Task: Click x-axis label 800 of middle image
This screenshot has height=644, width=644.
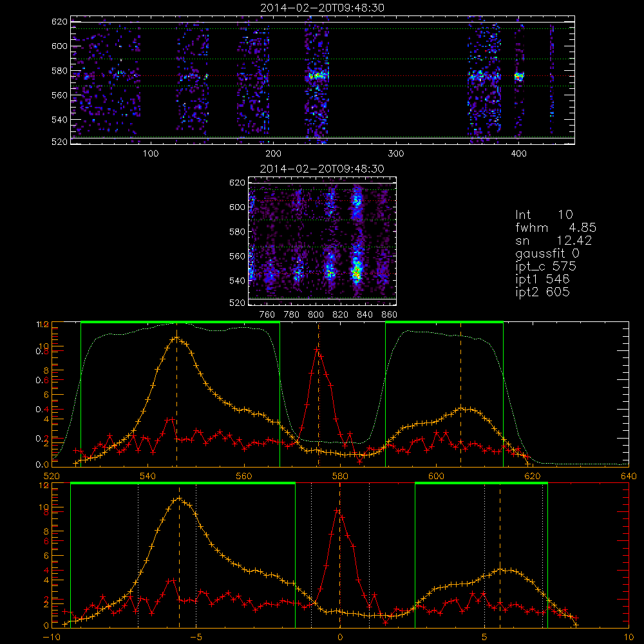Action: coord(316,315)
